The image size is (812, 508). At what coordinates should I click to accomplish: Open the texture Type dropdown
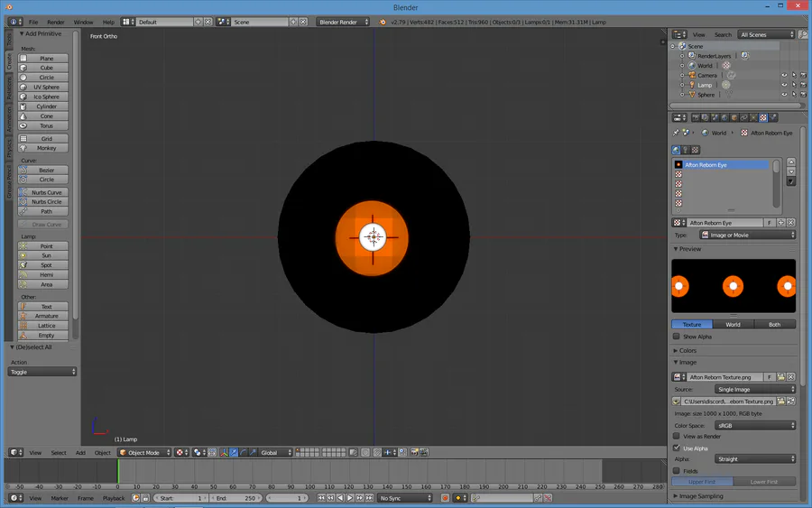tap(747, 236)
